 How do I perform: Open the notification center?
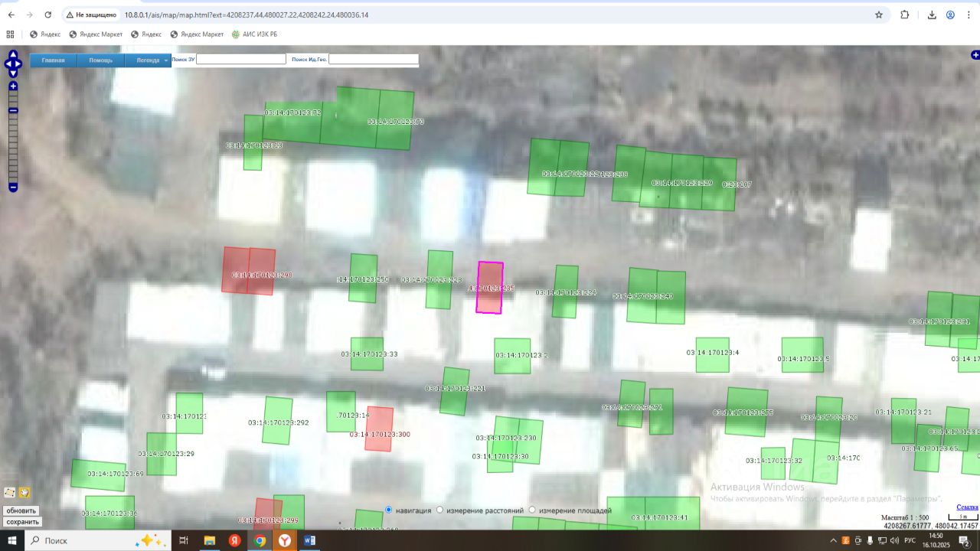coord(965,540)
